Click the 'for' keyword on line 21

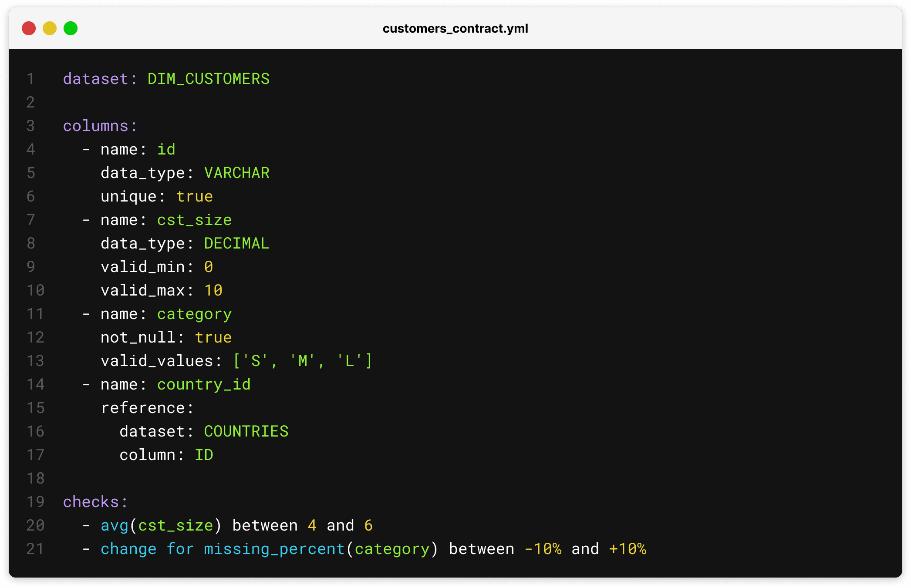(180, 549)
